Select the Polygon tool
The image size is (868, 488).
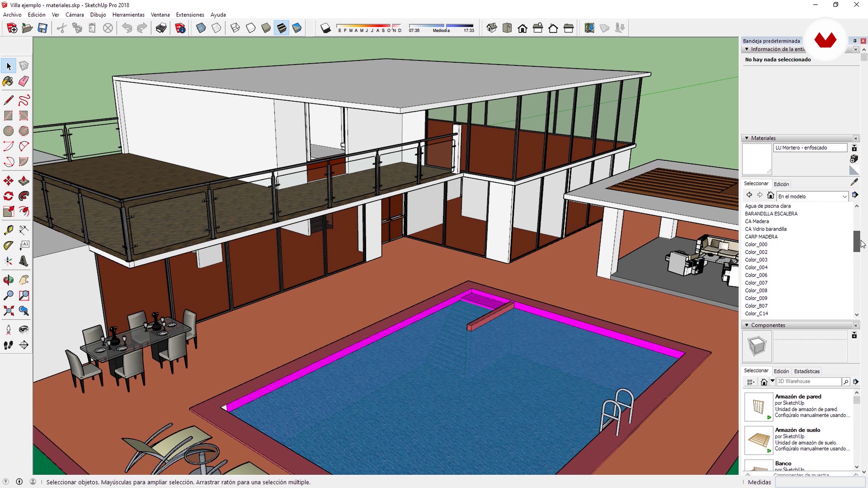pos(24,131)
